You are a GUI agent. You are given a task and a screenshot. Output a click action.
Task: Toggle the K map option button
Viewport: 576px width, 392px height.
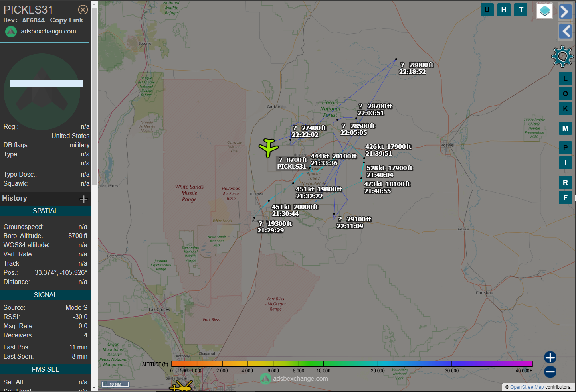tap(565, 108)
